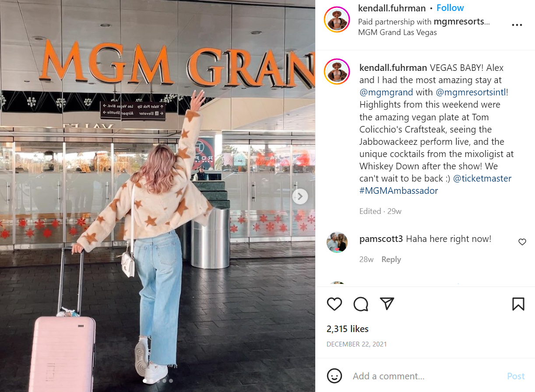Image resolution: width=535 pixels, height=392 pixels.
Task: Open the three-dot more options menu
Action: point(517,25)
